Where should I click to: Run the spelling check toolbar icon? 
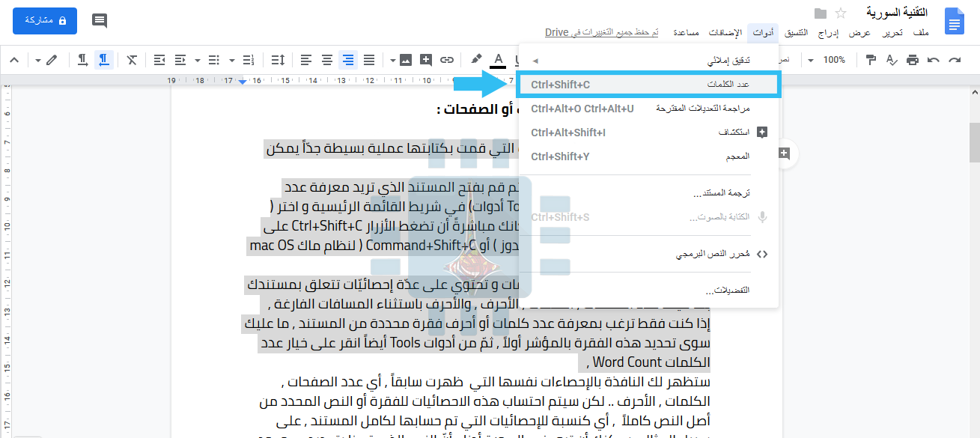pyautogui.click(x=891, y=60)
